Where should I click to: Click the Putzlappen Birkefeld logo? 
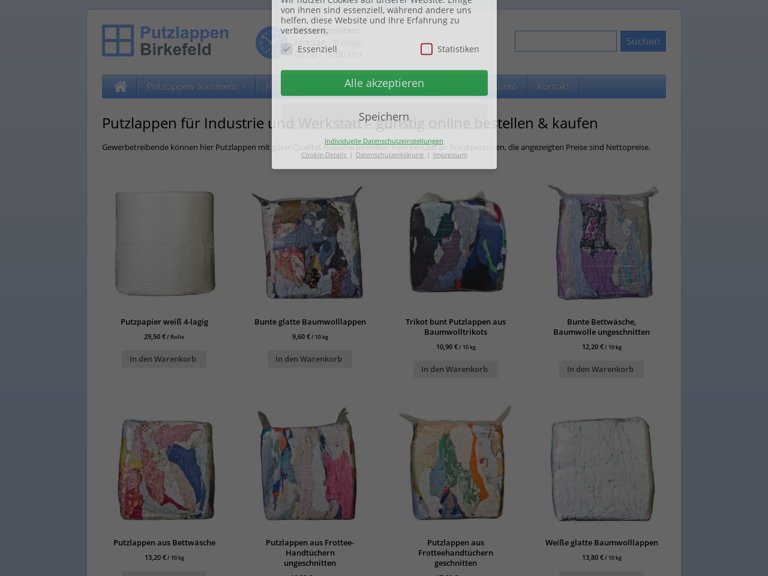166,41
